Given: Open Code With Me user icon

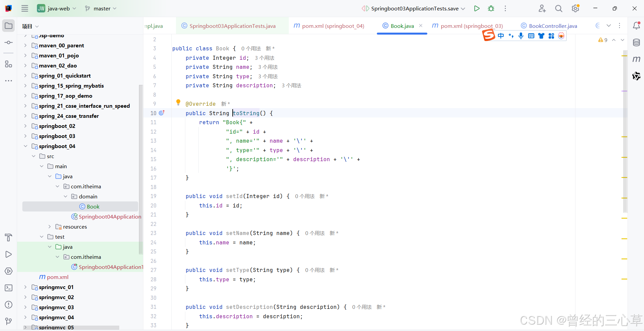Looking at the screenshot, I should [542, 8].
